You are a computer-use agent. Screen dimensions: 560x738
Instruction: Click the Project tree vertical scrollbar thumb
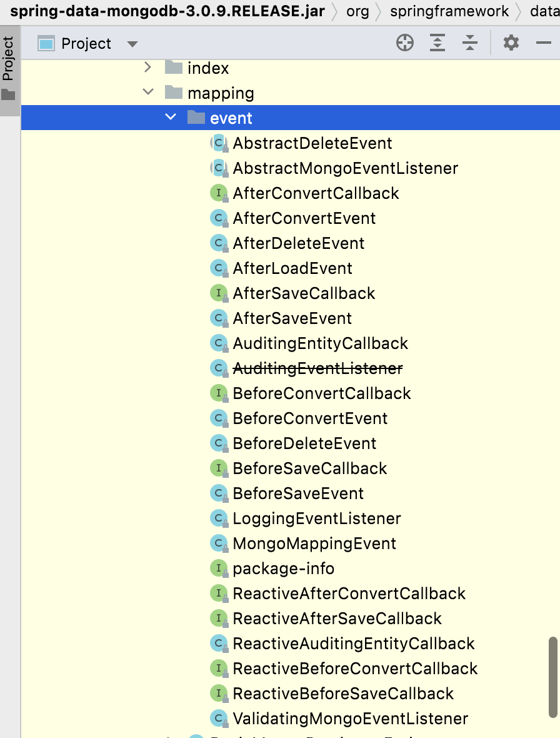[x=553, y=677]
